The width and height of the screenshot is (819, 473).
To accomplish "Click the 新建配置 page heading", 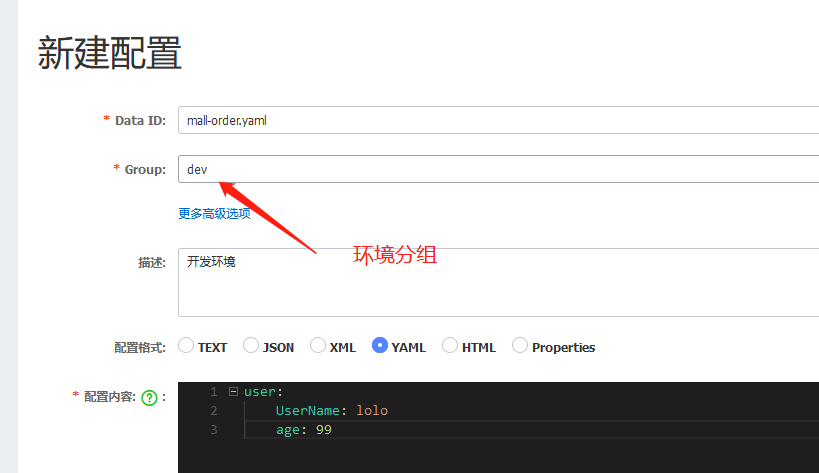I will (x=109, y=53).
